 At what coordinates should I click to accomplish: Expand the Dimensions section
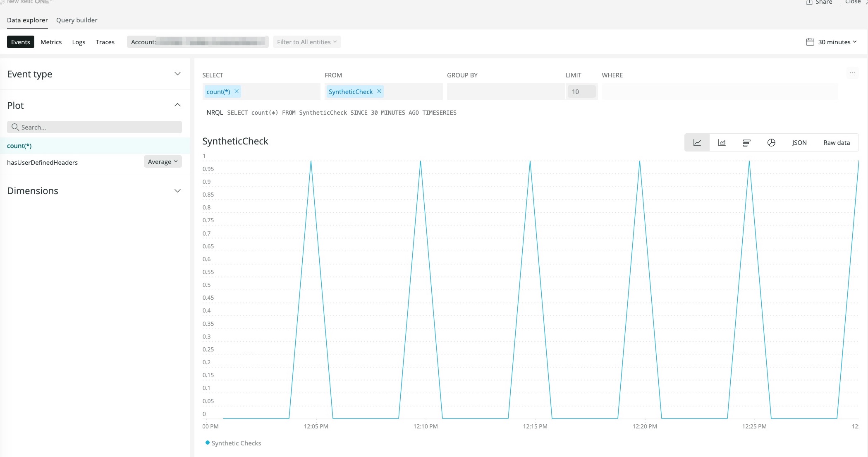pyautogui.click(x=177, y=191)
